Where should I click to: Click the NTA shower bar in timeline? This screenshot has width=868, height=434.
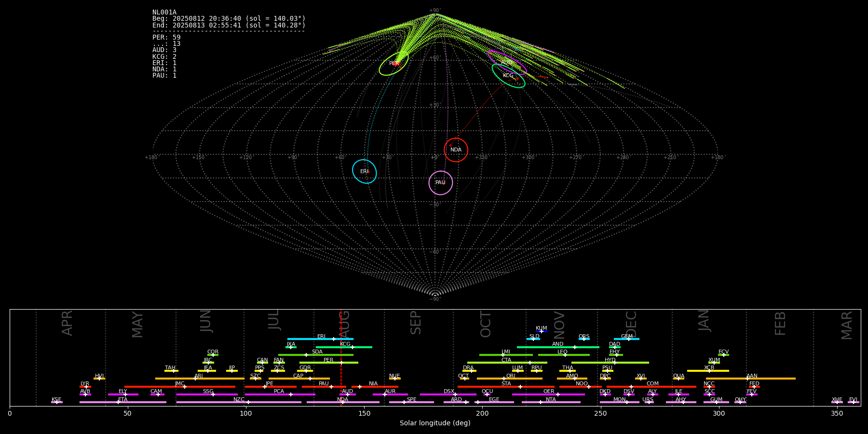coord(551,402)
